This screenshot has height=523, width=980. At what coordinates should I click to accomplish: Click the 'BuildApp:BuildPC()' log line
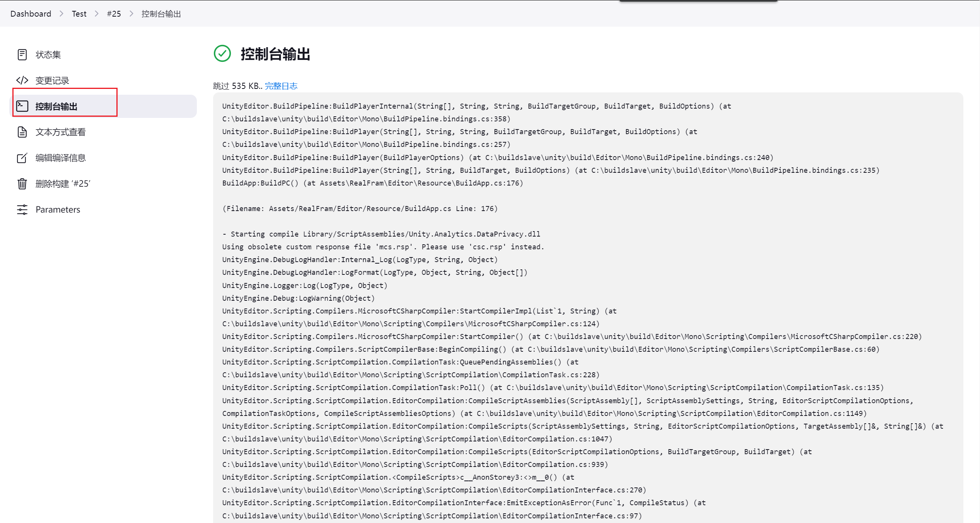(372, 183)
